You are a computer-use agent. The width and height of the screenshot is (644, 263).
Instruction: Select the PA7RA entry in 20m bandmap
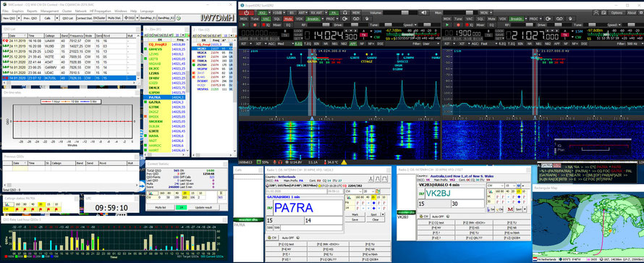coord(164,97)
